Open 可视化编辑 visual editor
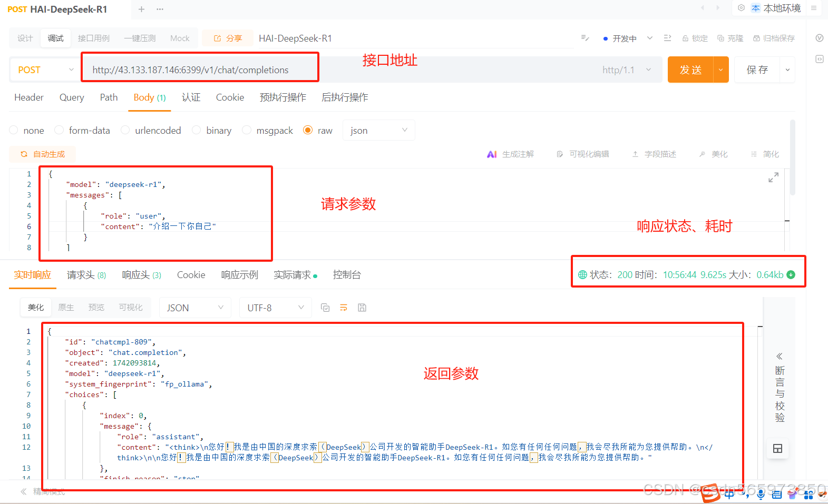This screenshot has height=504, width=828. coord(583,154)
